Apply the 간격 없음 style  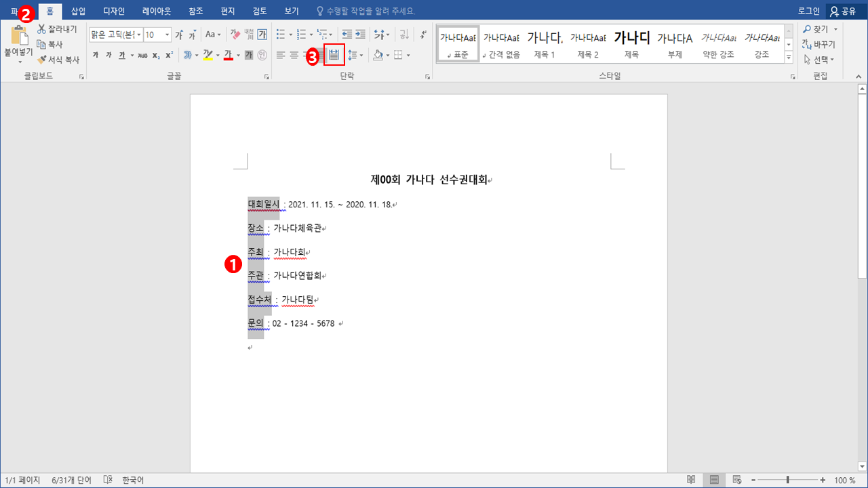pyautogui.click(x=501, y=45)
